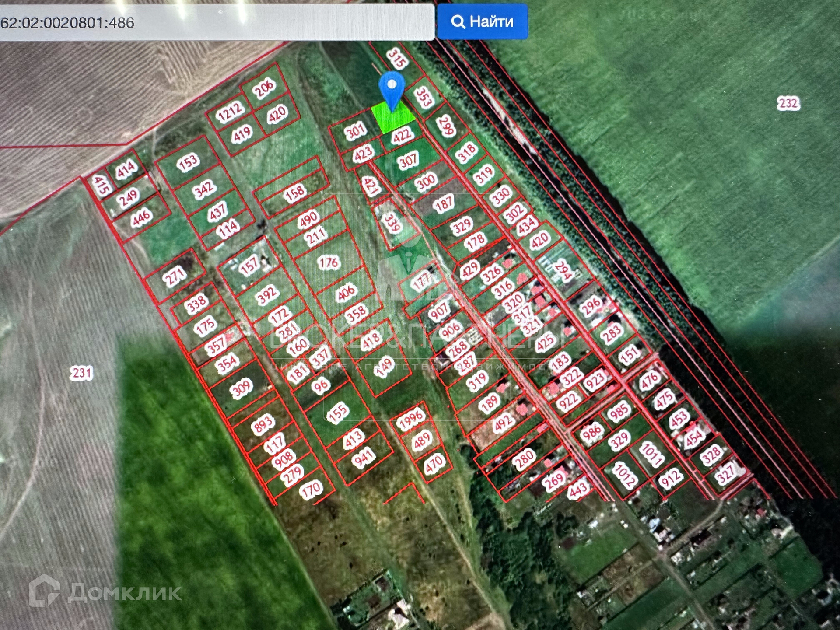The image size is (840, 630).
Task: Click parcel number 301
Action: pos(355,131)
